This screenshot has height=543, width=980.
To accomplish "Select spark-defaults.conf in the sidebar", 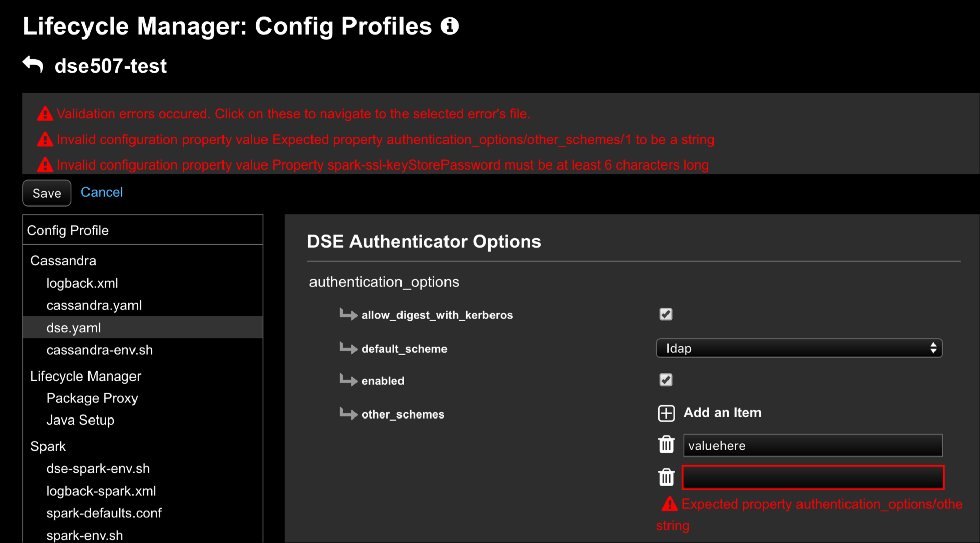I will [x=104, y=513].
